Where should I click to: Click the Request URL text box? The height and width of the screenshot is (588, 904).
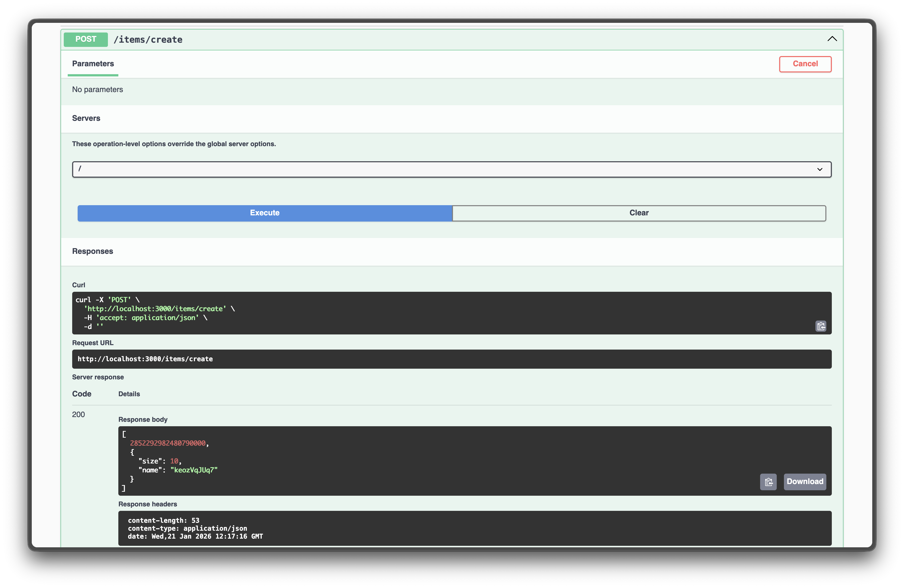[x=451, y=359]
